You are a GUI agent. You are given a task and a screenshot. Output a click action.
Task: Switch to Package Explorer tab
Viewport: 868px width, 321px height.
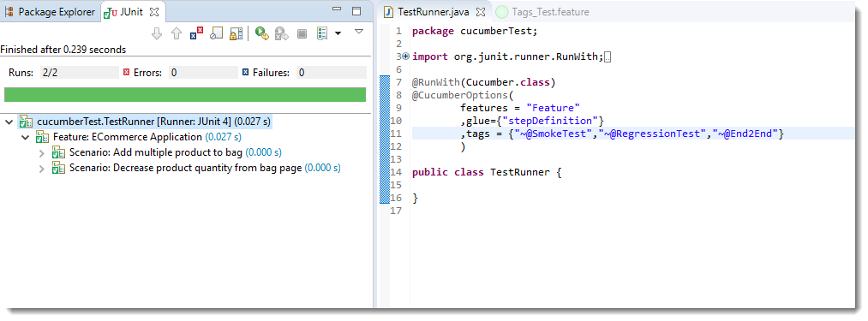[x=51, y=12]
